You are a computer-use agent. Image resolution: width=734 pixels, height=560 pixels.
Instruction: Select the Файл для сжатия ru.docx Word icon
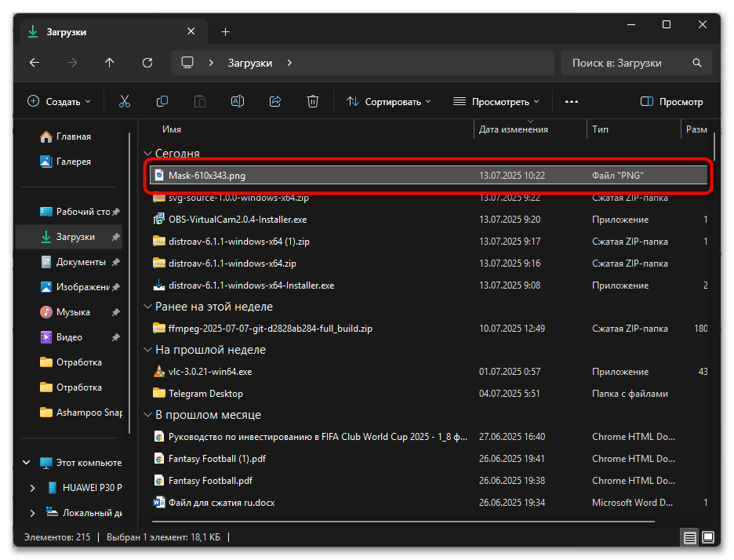pos(159,503)
